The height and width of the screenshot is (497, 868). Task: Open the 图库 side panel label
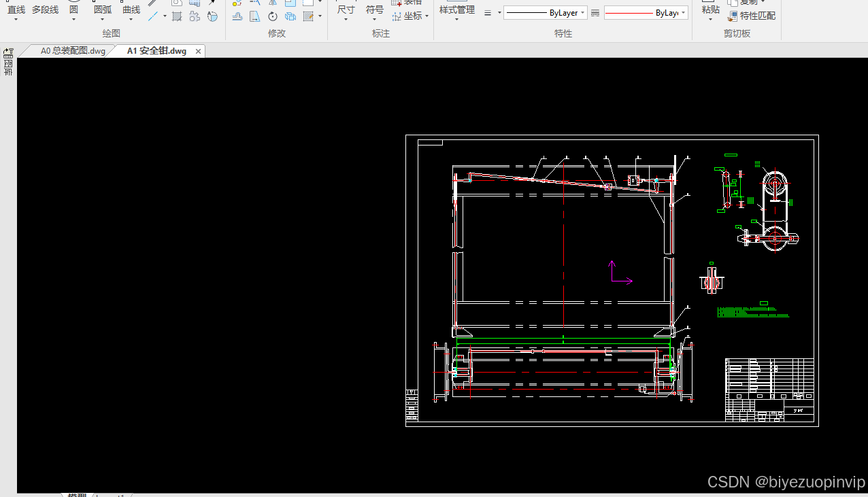click(8, 67)
